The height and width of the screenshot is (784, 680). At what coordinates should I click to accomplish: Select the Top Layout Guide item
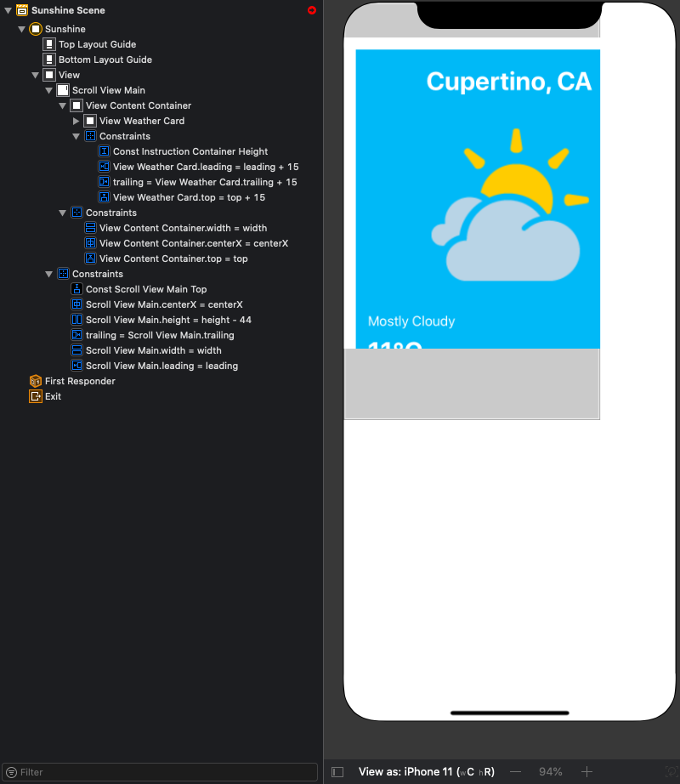point(97,44)
